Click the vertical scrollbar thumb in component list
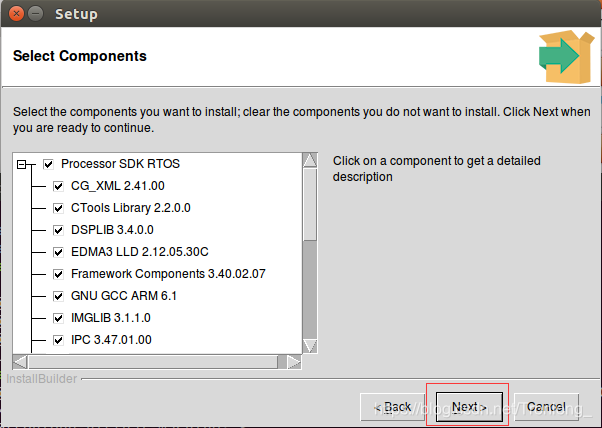This screenshot has height=428, width=602. click(x=310, y=205)
